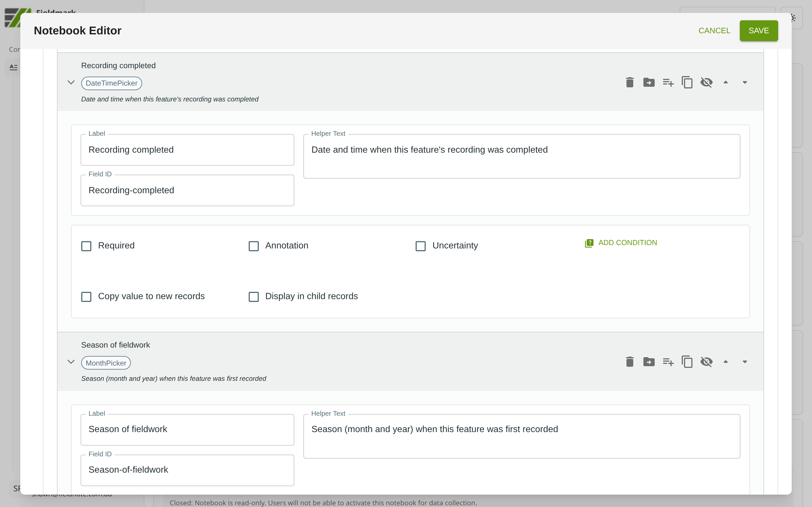Duplicate the Recording completed field
This screenshot has width=812, height=507.
click(x=687, y=83)
